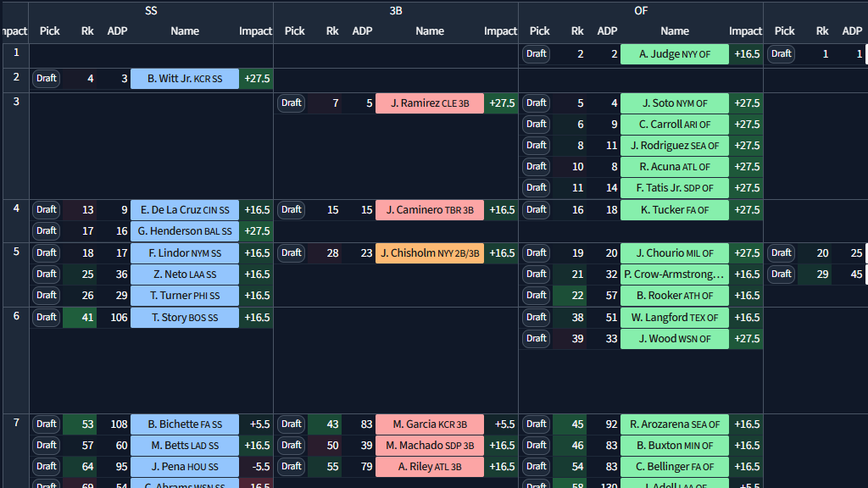
Task: Select B. Witt Jr. KCR SS name cell
Action: tap(185, 79)
